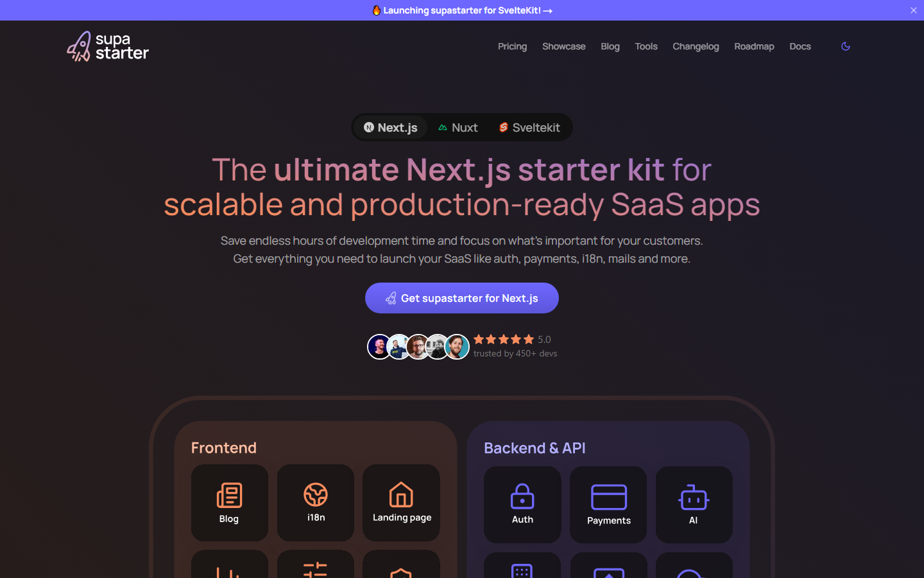Click the supastarter rocket logo

pos(107,46)
